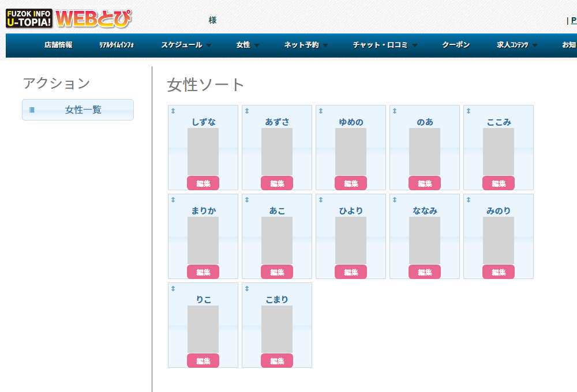
Task: Open the 店舗情報 menu item
Action: point(58,45)
